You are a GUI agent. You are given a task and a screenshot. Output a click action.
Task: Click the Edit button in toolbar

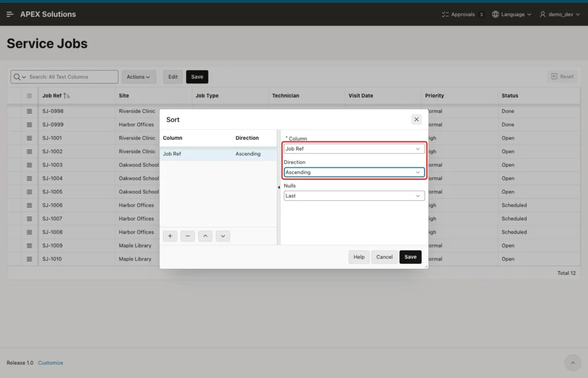pyautogui.click(x=173, y=77)
